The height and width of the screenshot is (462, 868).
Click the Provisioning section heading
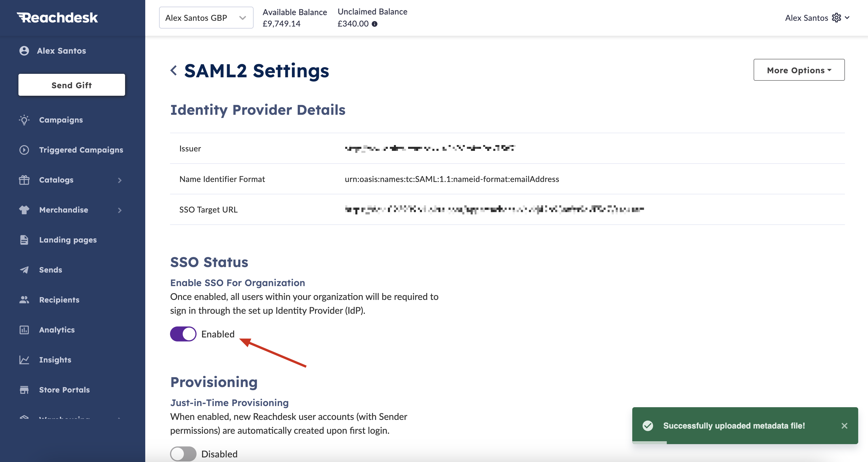pos(214,382)
